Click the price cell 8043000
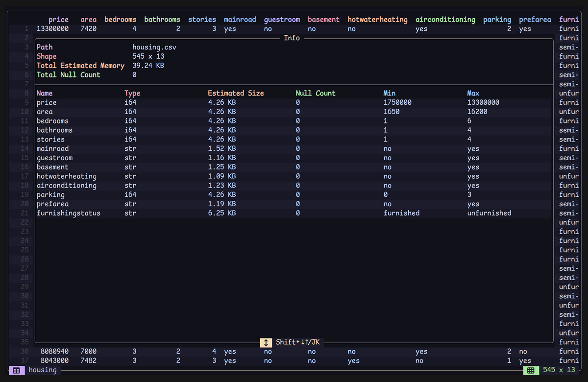This screenshot has height=382, width=588. point(54,361)
